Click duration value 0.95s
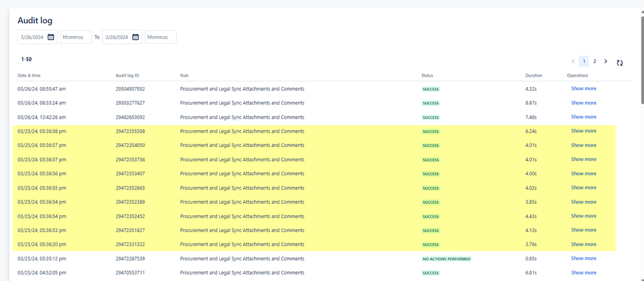This screenshot has width=644, height=281. click(531, 258)
